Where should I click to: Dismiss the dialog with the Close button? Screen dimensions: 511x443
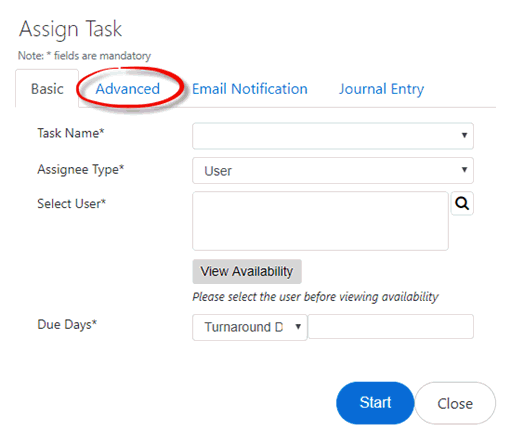point(455,403)
